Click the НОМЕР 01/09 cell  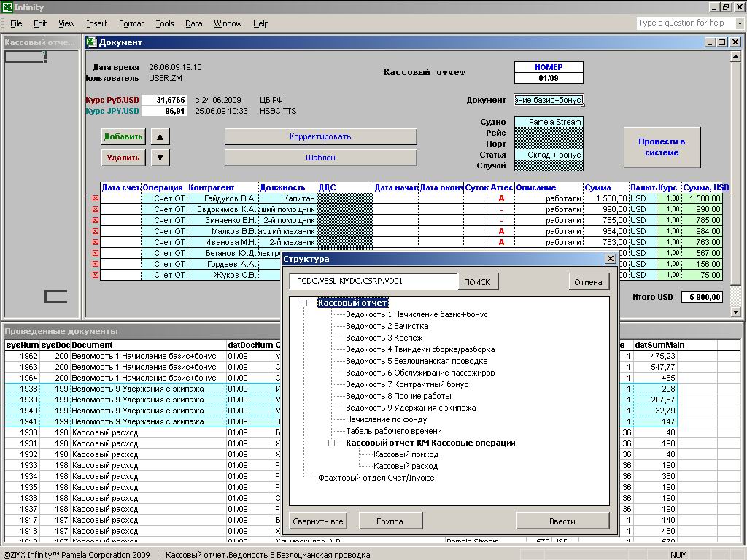point(549,78)
